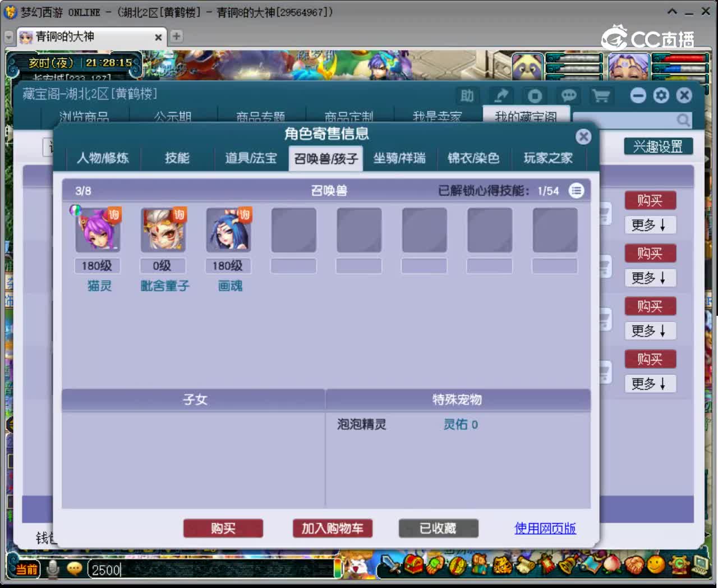718x588 pixels.
Task: Click the list icon beside 已解锁心得技能
Action: coord(576,191)
